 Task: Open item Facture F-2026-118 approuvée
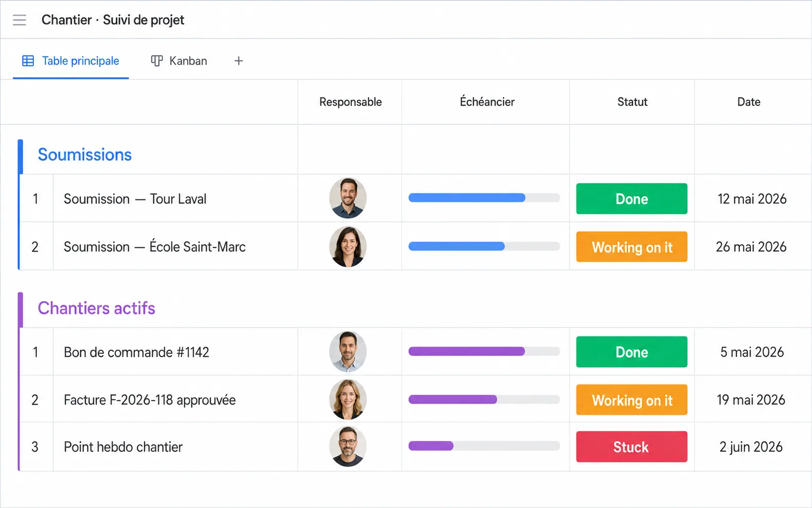click(x=149, y=400)
